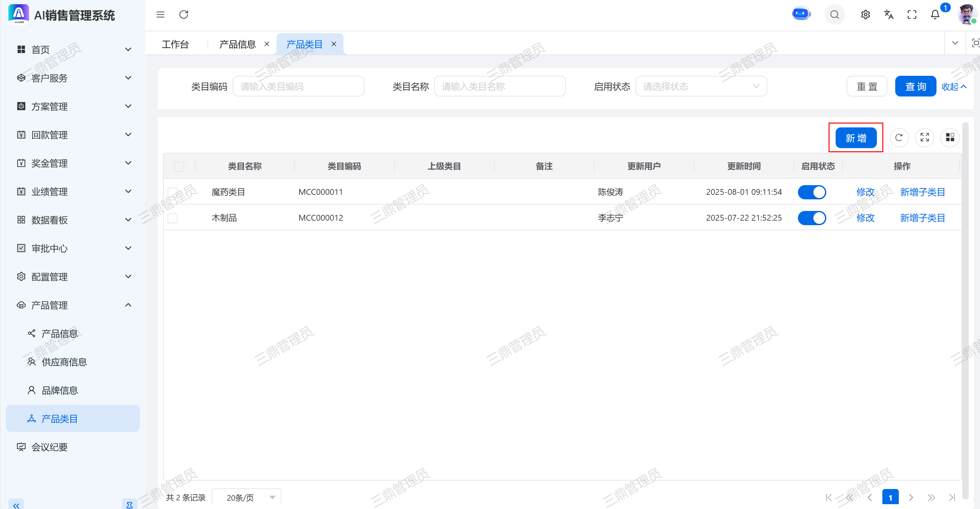Image resolution: width=980 pixels, height=509 pixels.
Task: Toggle the fullscreen icon in header
Action: click(x=912, y=15)
